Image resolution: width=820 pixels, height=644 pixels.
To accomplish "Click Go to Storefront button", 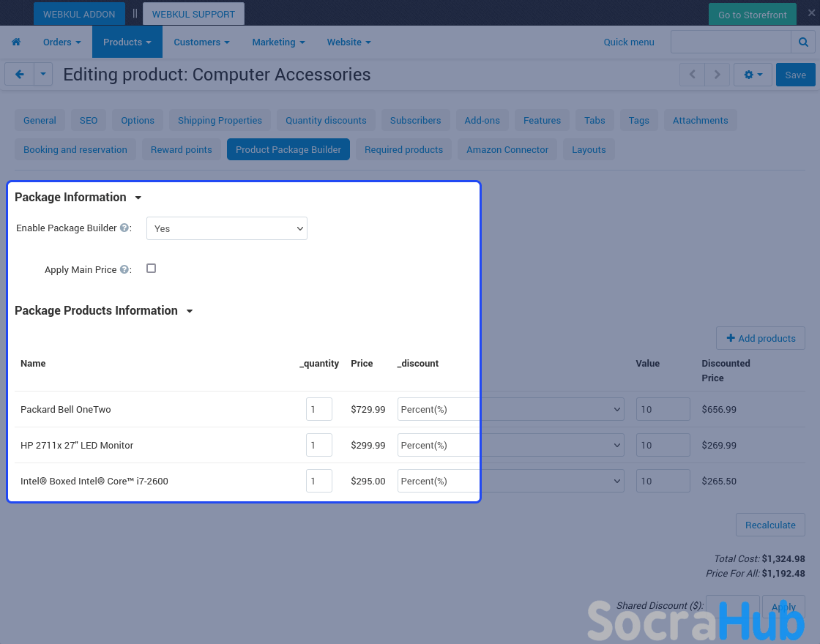I will (753, 15).
